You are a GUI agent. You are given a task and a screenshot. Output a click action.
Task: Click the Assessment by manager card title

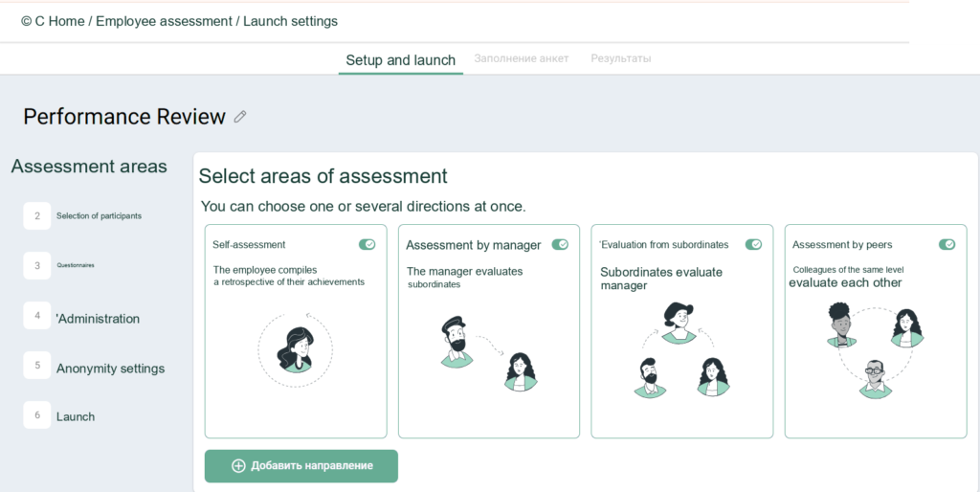[x=474, y=245]
